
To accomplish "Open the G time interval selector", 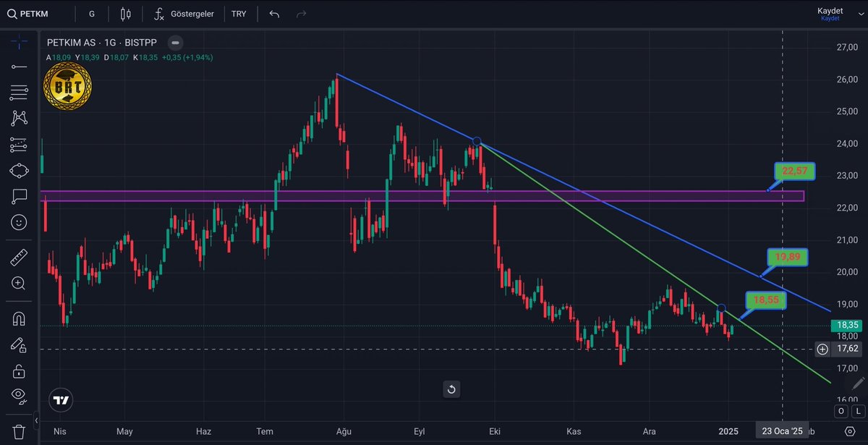I will [92, 14].
